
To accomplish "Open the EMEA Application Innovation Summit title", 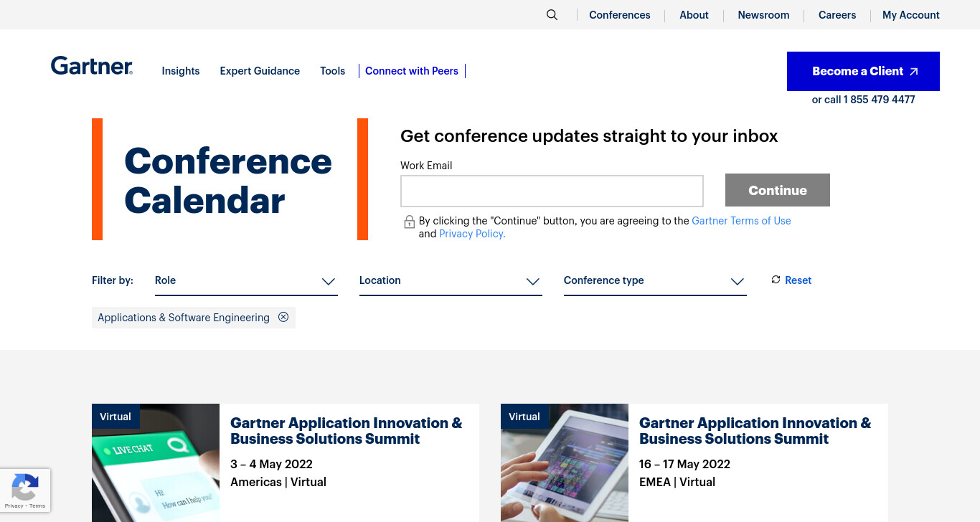I will coord(755,431).
